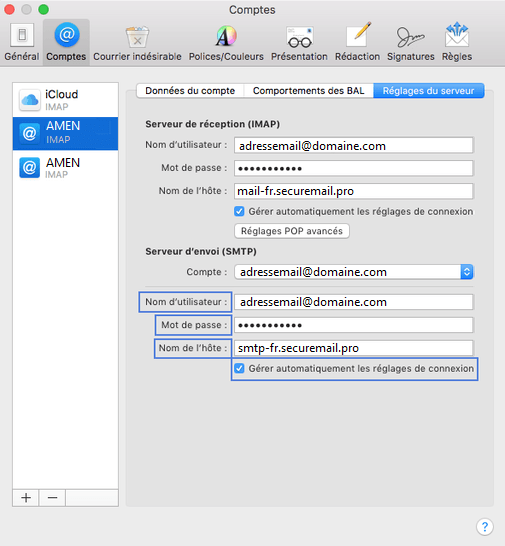
Task: Open the Général preferences pane
Action: click(x=22, y=42)
